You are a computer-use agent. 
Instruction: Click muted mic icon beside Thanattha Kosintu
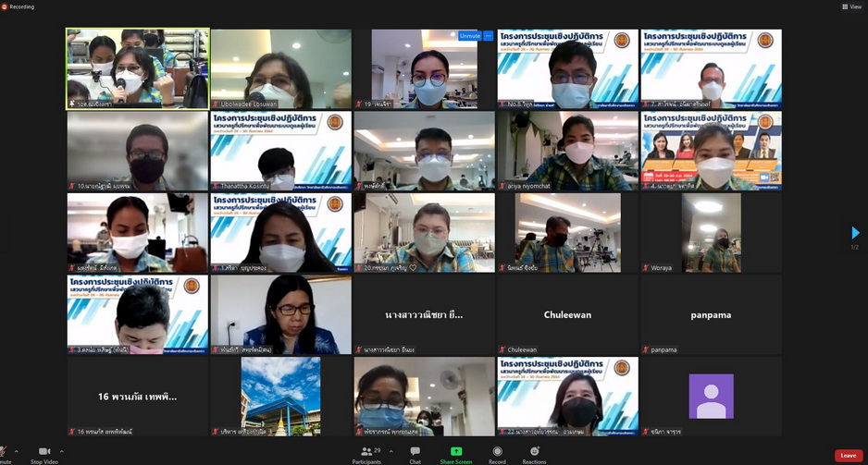click(216, 187)
